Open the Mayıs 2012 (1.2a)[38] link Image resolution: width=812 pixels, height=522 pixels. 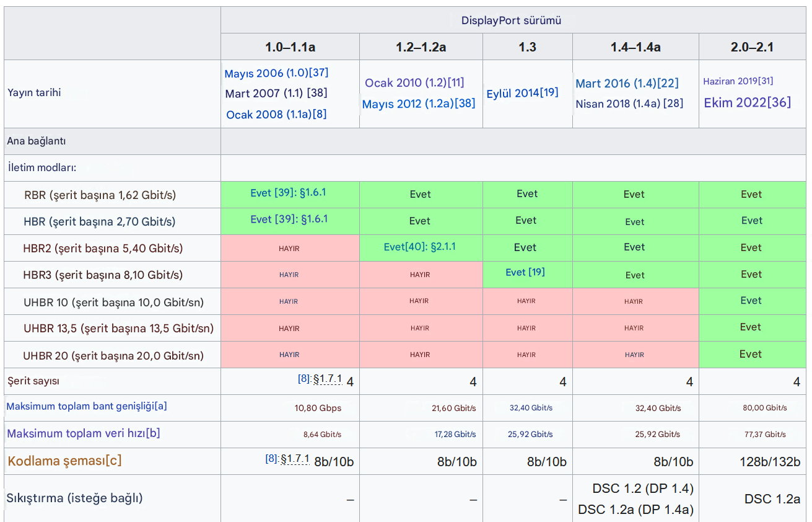point(419,104)
